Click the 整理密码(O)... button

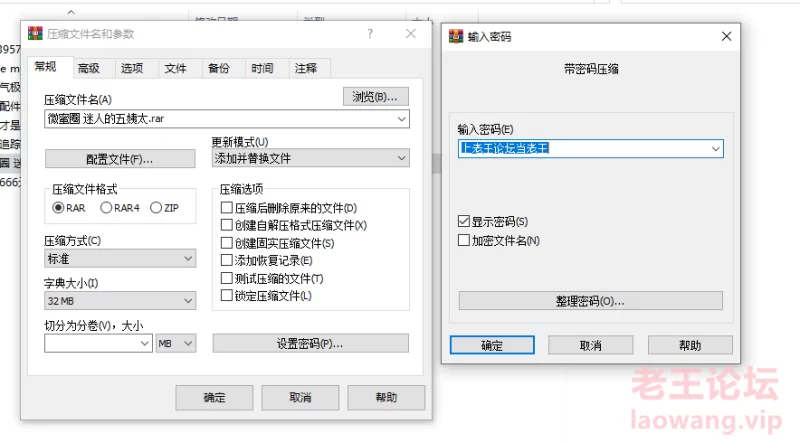point(590,301)
